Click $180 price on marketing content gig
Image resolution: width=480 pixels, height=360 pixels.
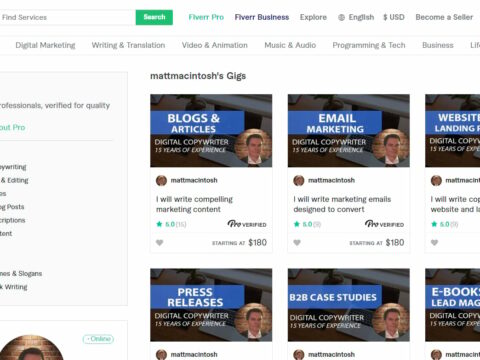[x=257, y=242]
